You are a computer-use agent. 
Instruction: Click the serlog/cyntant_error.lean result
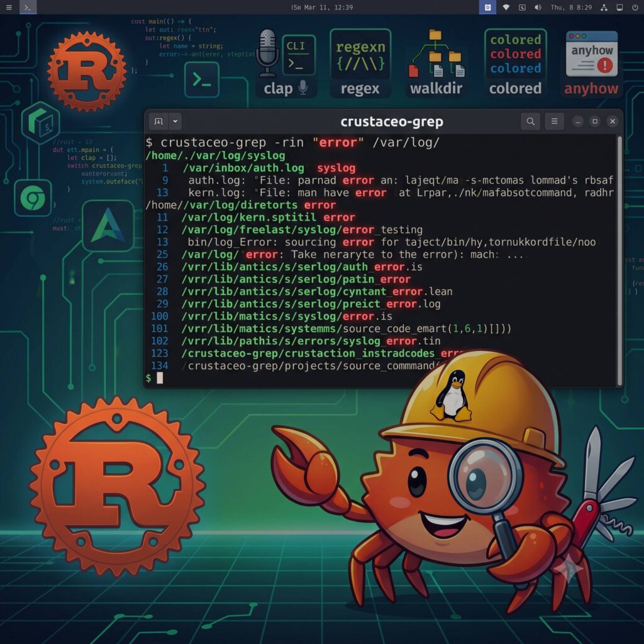(305, 291)
